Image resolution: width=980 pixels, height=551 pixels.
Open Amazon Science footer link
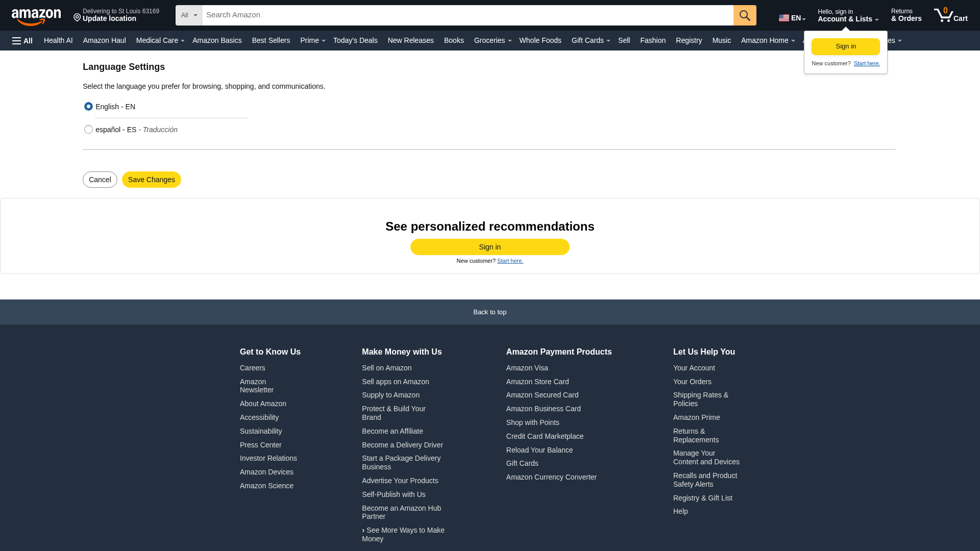[266, 486]
